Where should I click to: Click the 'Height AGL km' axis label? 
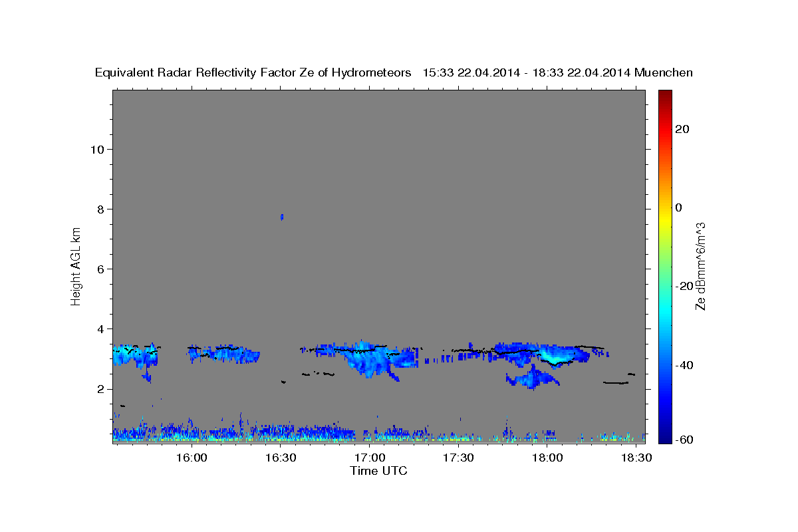pyautogui.click(x=76, y=265)
